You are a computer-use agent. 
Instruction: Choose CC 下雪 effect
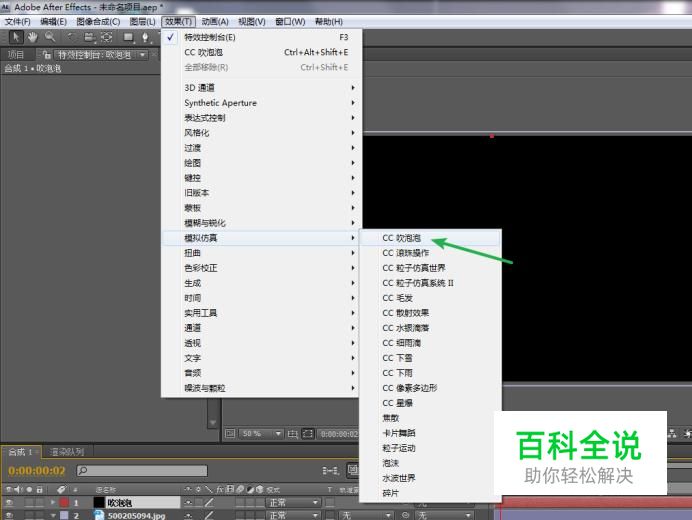click(430, 358)
